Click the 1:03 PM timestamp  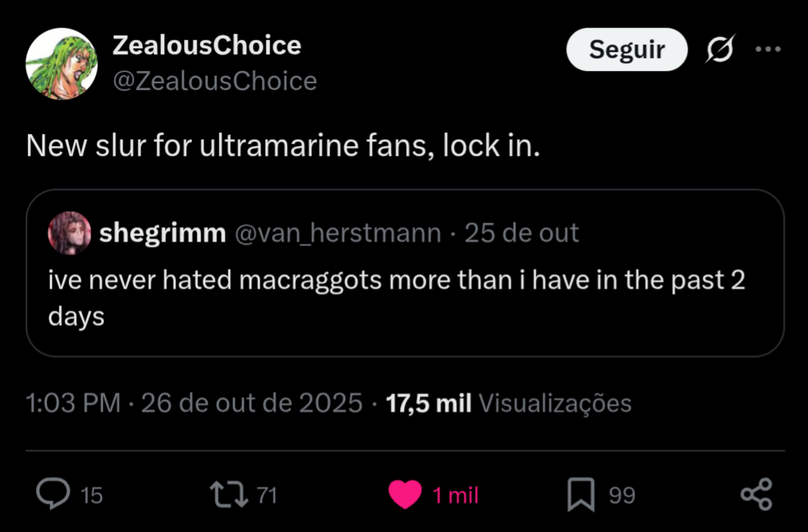(73, 403)
